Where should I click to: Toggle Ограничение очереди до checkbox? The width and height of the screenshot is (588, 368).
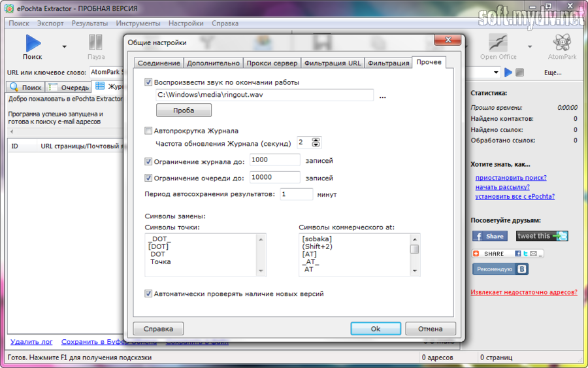(148, 178)
